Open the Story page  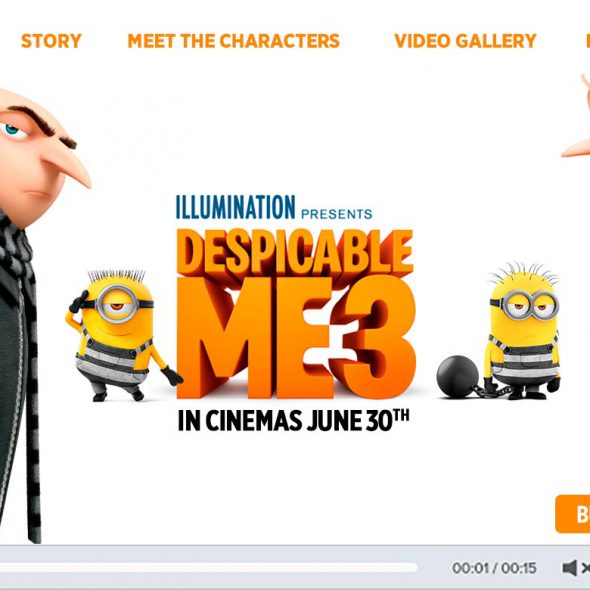[51, 41]
